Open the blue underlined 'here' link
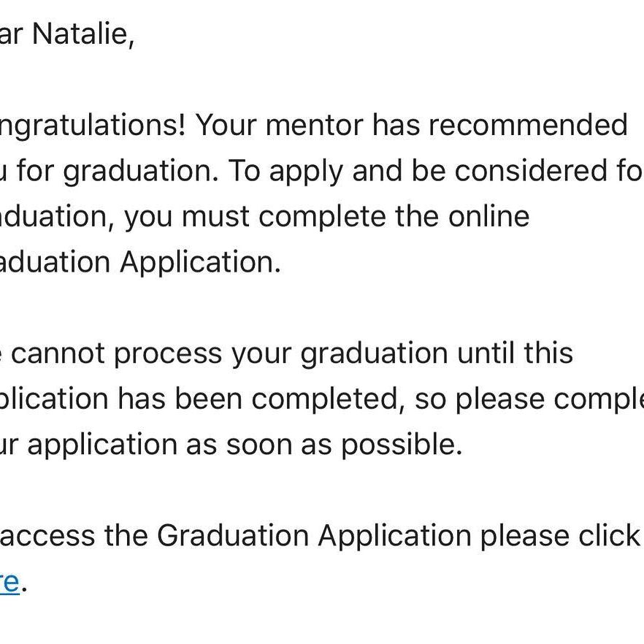The width and height of the screenshot is (644, 644). pos(9,581)
